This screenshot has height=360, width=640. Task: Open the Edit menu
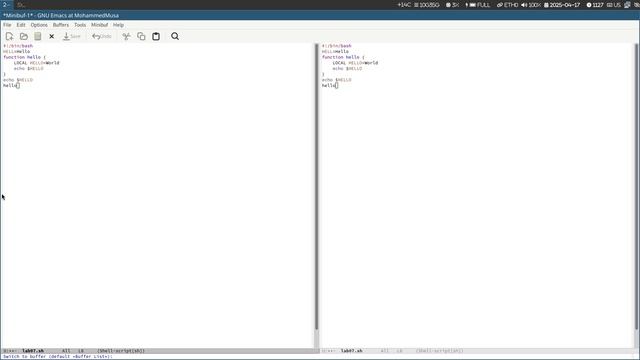[21, 25]
